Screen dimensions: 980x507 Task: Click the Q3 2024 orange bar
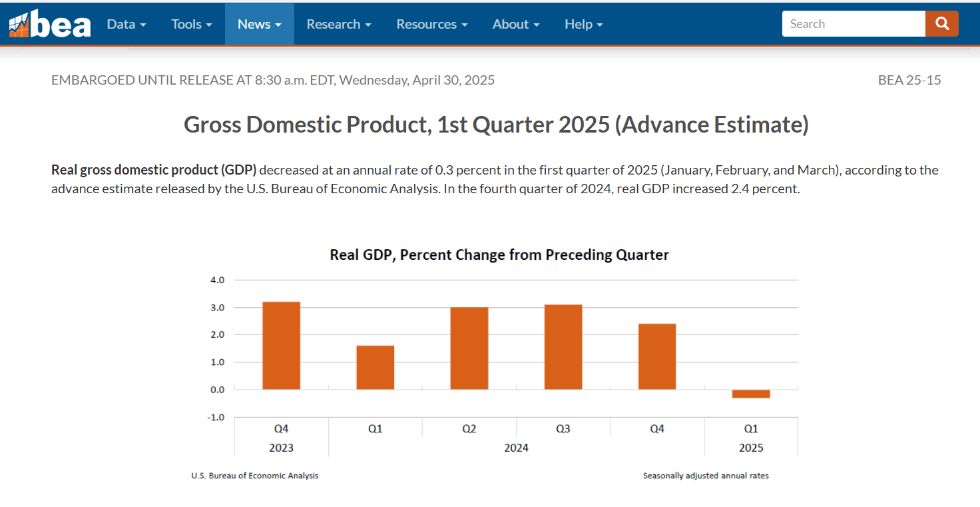[563, 346]
